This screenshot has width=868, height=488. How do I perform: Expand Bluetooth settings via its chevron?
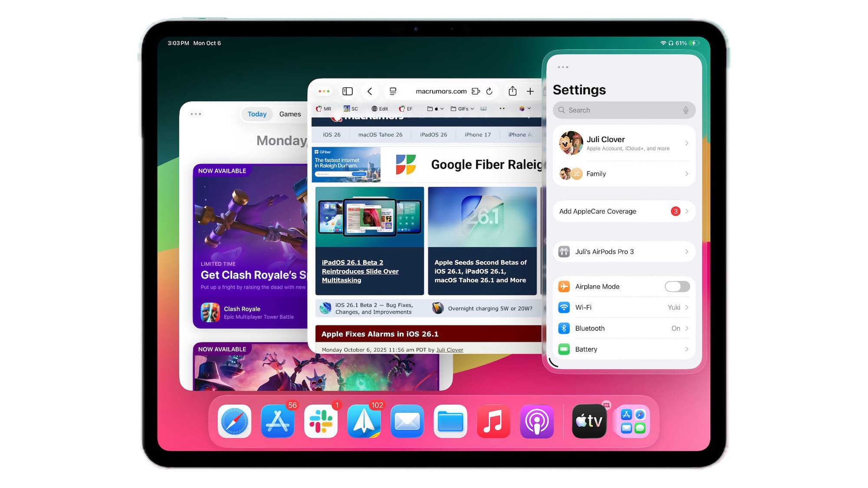coord(687,328)
